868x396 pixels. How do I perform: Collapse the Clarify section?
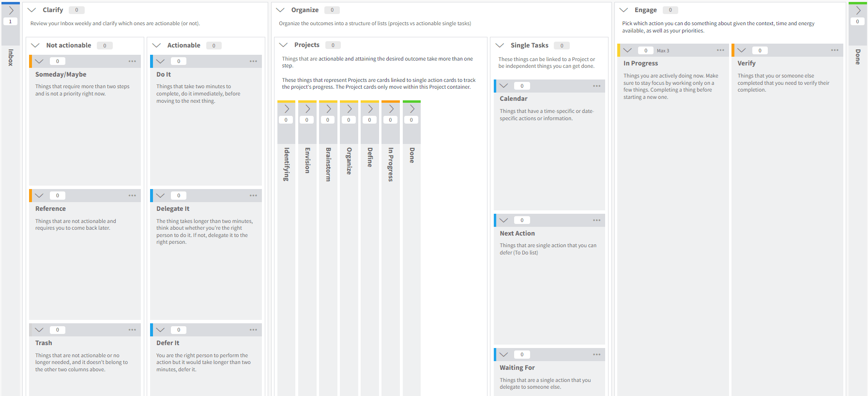[32, 10]
